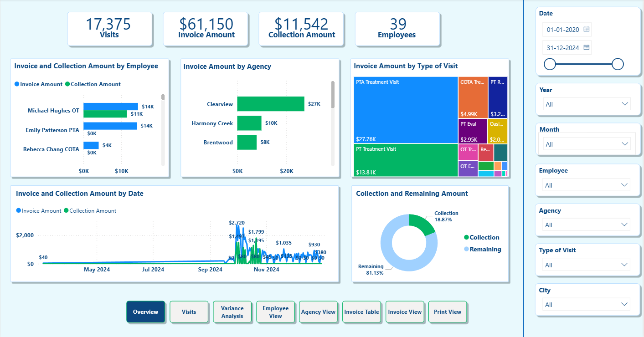Open the City filter dropdown
This screenshot has width=644, height=337.
click(x=623, y=304)
